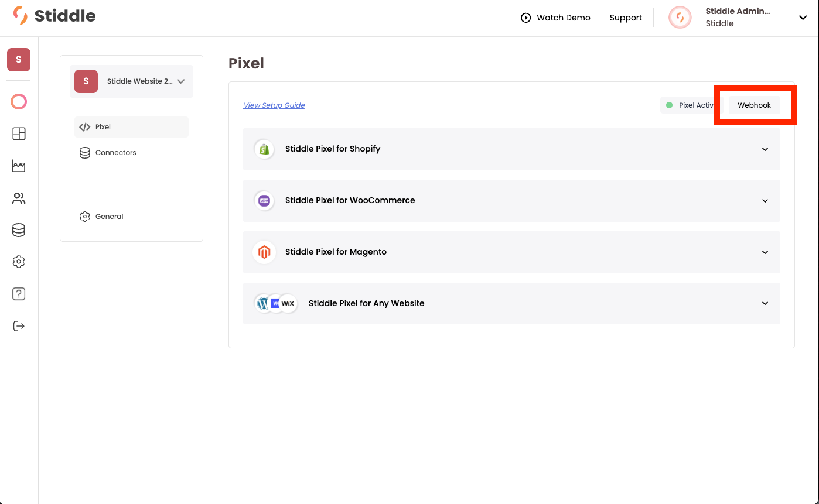Click the green Pixel Active status dot
This screenshot has width=819, height=504.
[669, 105]
